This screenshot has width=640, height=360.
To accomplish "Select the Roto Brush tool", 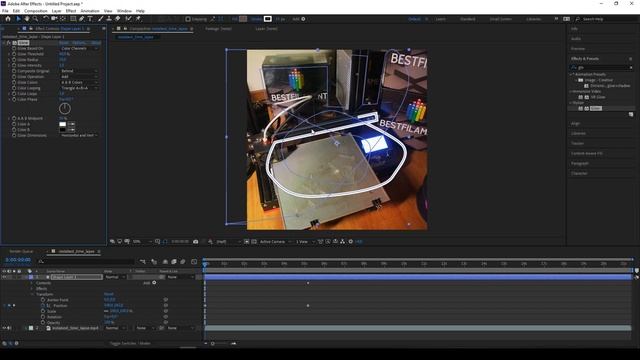I will [129, 19].
